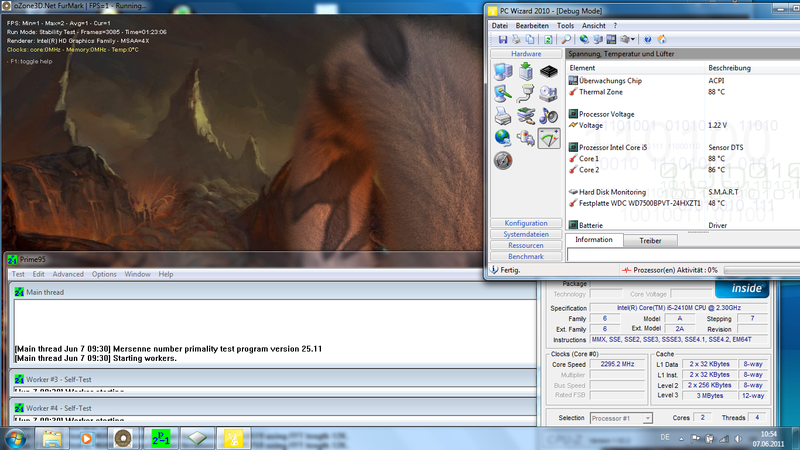
Task: Select the Hard Disk Monitoring row
Action: click(x=683, y=192)
